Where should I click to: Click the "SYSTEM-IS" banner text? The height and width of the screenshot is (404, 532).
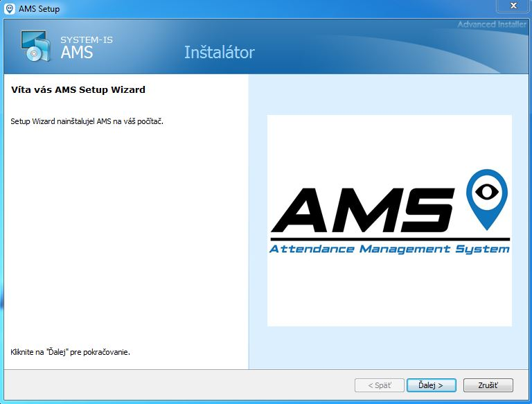click(87, 39)
